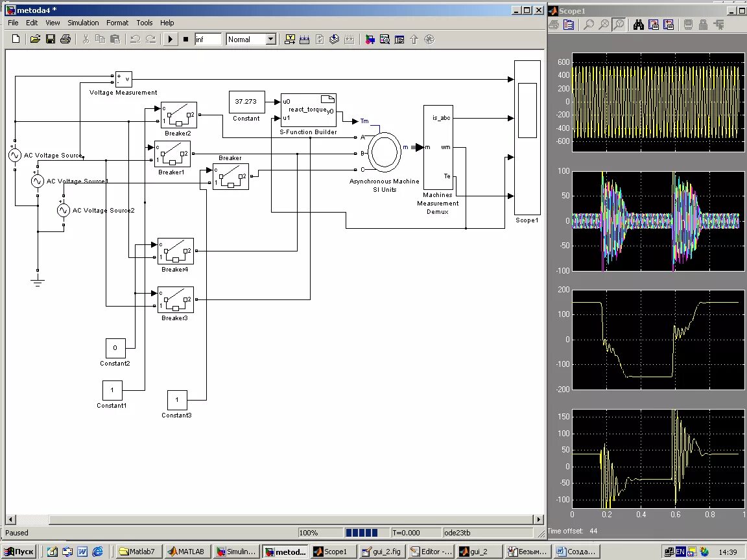Select the Breaker4 block

pos(175,251)
